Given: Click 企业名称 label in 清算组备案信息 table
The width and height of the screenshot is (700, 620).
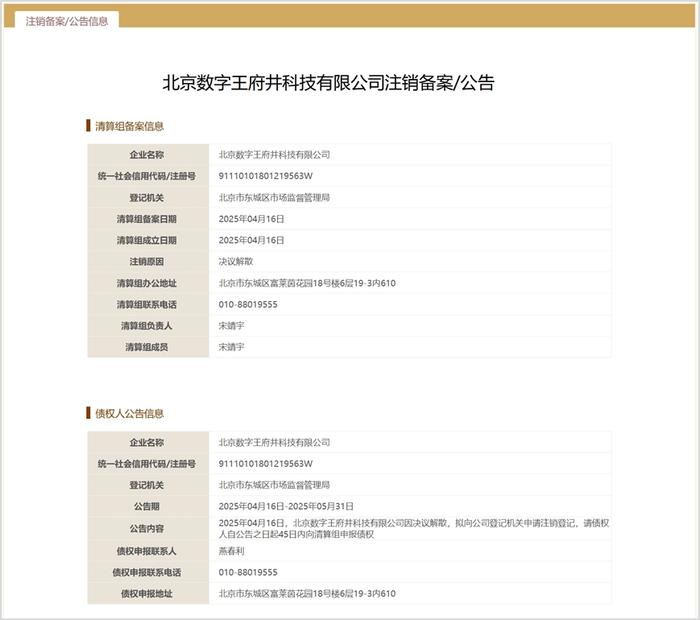Looking at the screenshot, I should pos(147,154).
